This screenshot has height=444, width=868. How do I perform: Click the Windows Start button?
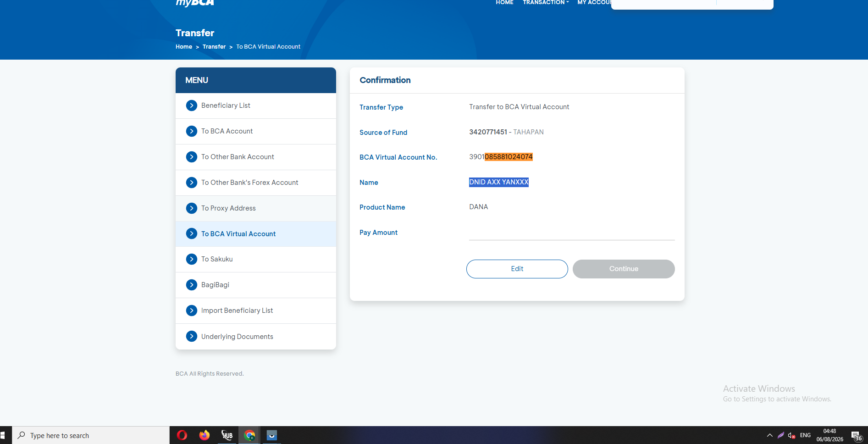pos(3,435)
